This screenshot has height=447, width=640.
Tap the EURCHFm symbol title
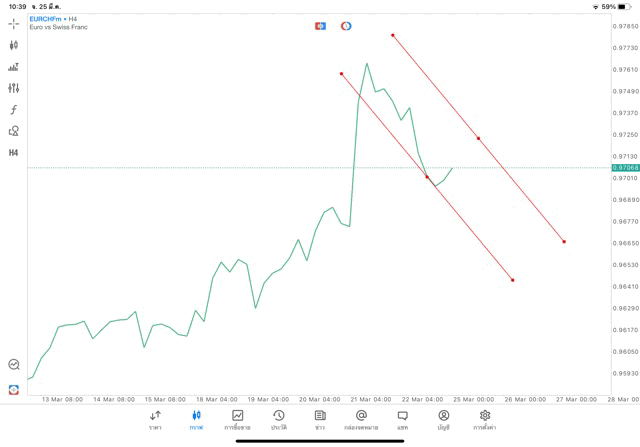pos(46,18)
